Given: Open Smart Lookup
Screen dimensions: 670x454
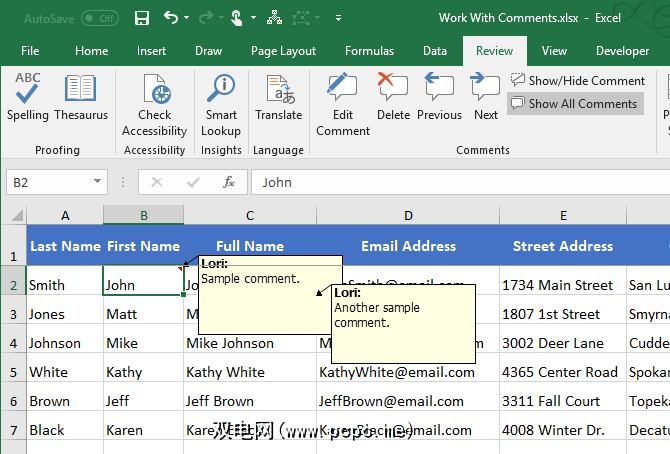Looking at the screenshot, I should point(221,106).
